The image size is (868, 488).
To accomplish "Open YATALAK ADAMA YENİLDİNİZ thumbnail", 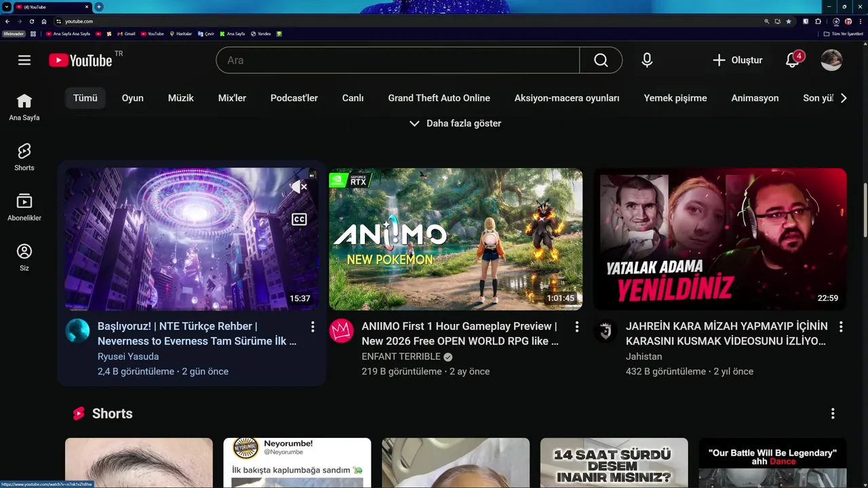I will [x=720, y=239].
